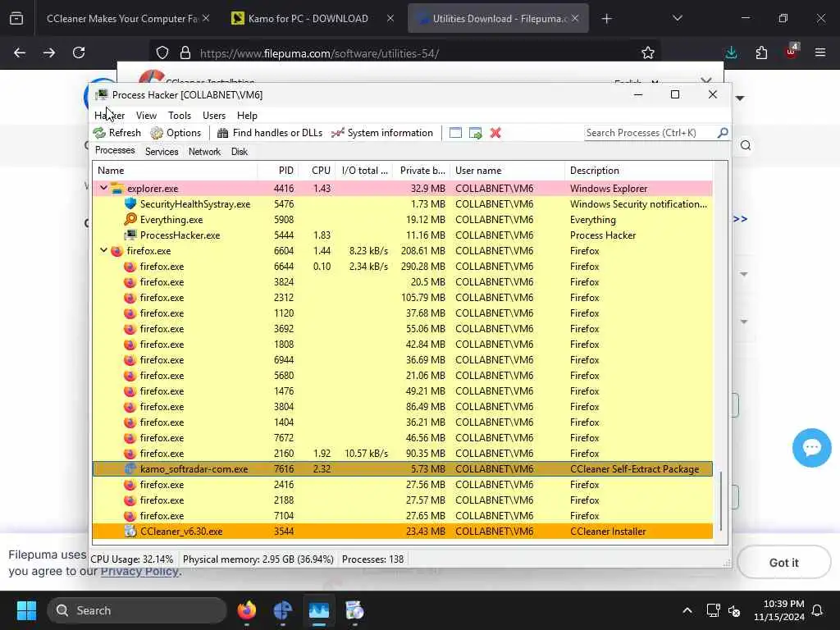Select the kamo_softradar-com.exe process row
The width and height of the screenshot is (840, 630).
tap(402, 468)
